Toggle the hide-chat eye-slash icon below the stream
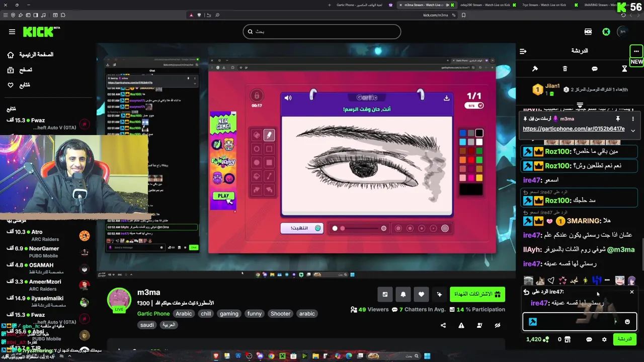 (498, 325)
